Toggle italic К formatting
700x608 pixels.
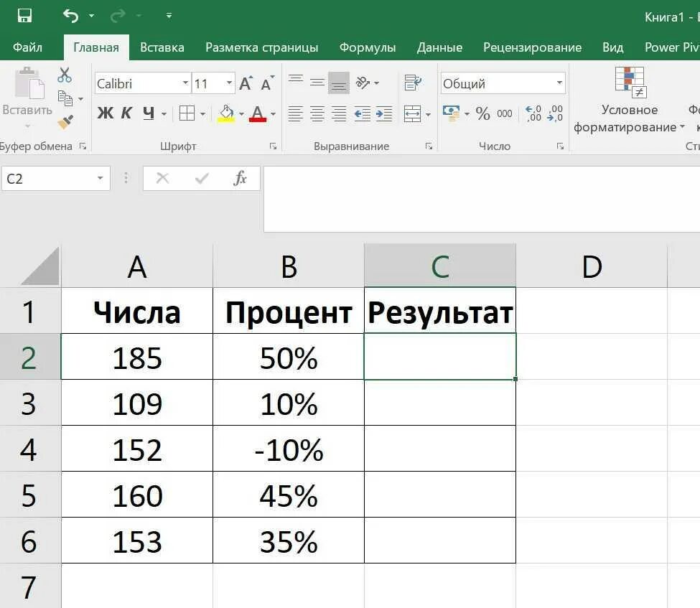click(x=126, y=113)
